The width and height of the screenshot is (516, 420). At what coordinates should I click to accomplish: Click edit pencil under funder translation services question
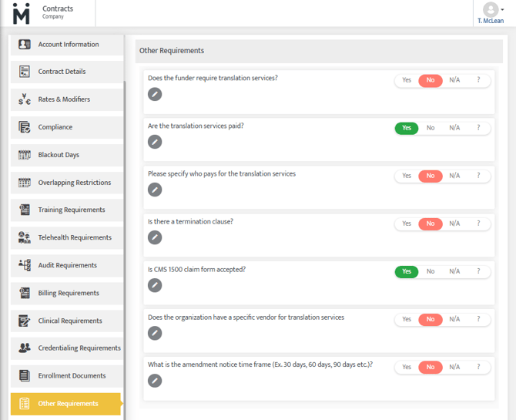[155, 94]
